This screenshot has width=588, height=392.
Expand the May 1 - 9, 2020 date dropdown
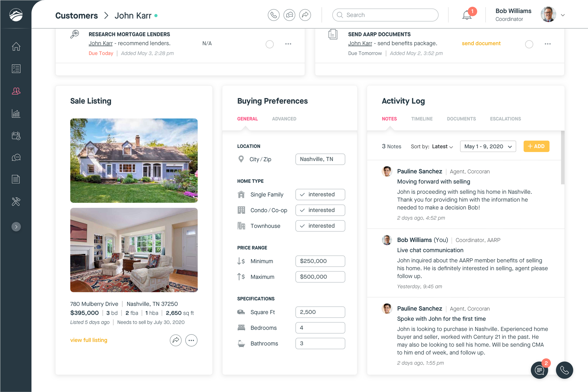tap(488, 146)
